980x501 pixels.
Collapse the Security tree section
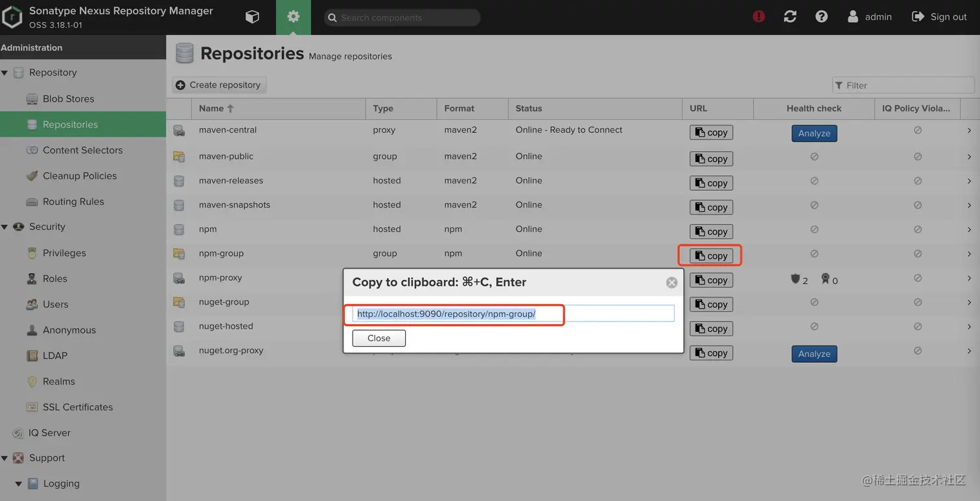[5, 227]
